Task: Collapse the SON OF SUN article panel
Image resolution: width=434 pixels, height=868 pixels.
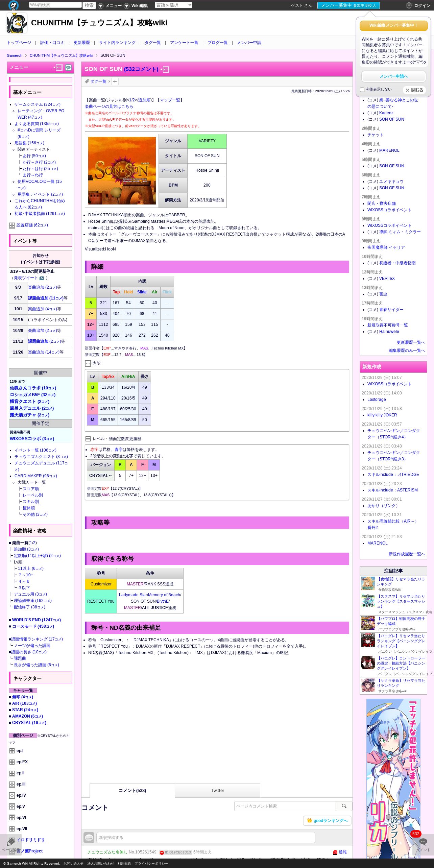Action: (x=166, y=70)
